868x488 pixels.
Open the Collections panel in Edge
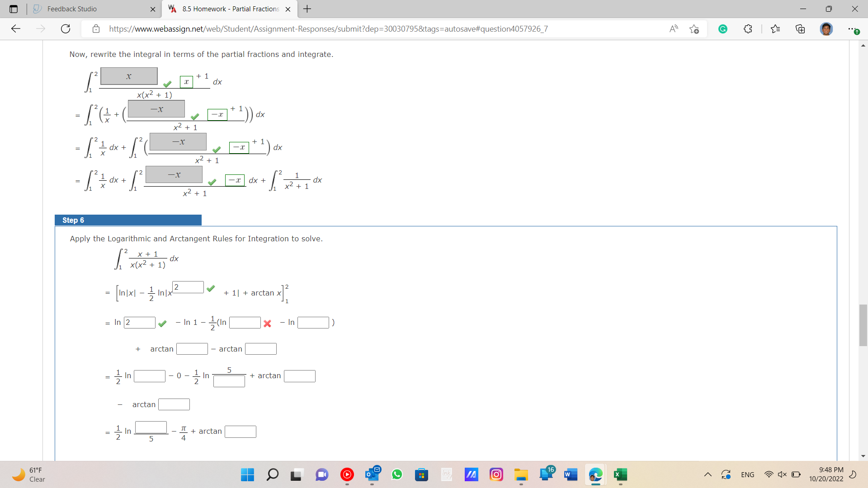800,29
